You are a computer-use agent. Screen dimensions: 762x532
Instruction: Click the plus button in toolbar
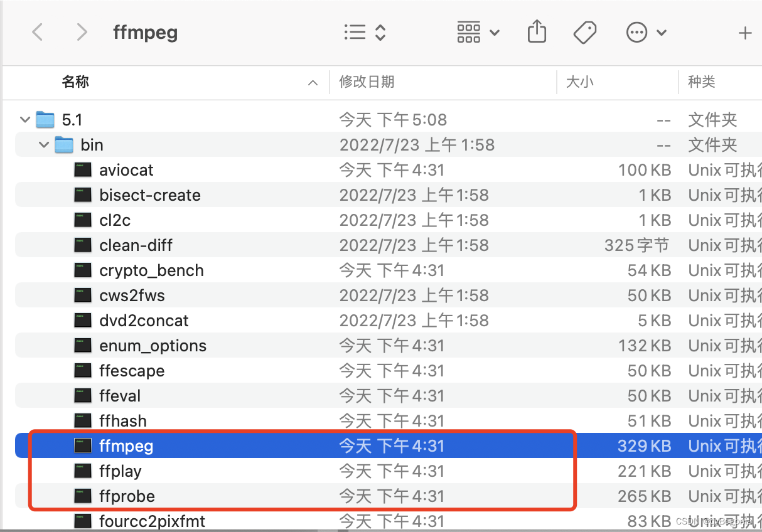point(745,33)
